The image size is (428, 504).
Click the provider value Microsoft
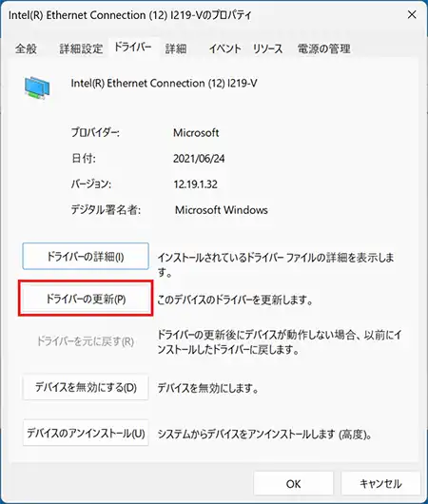tap(196, 133)
